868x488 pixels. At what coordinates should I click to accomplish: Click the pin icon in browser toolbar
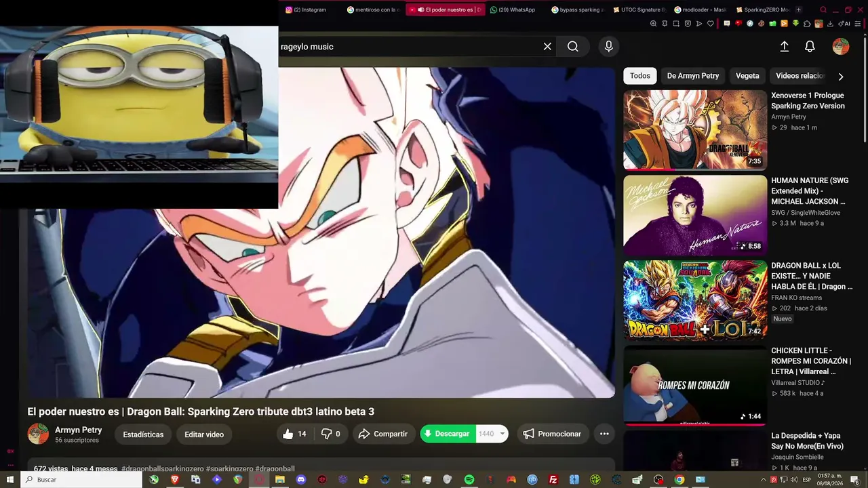tap(665, 24)
